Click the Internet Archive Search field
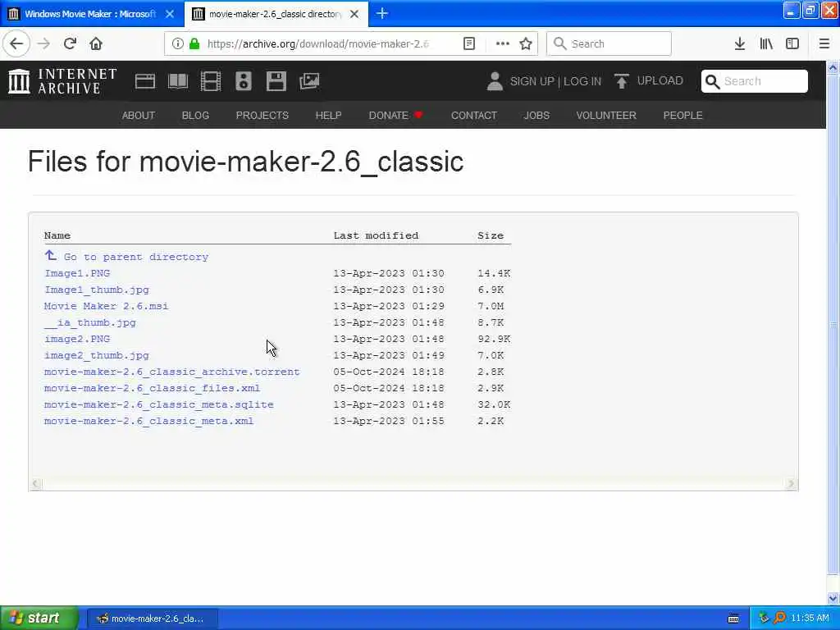 [x=755, y=81]
